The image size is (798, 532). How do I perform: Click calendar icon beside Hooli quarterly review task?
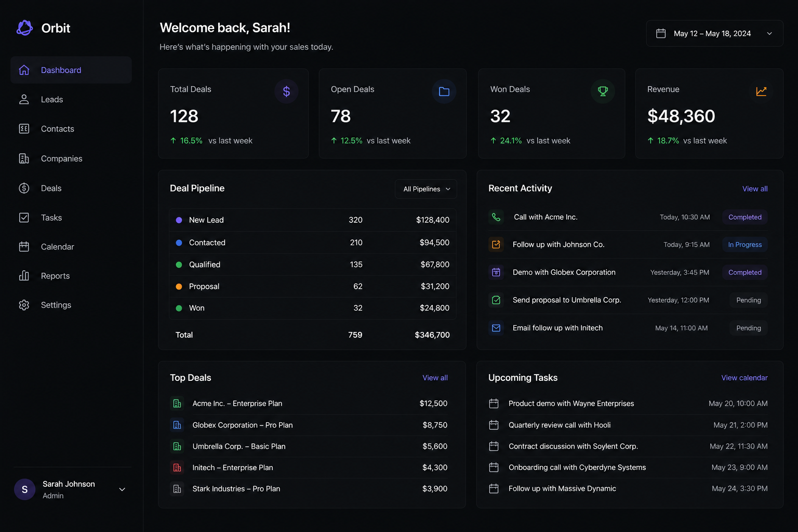494,425
